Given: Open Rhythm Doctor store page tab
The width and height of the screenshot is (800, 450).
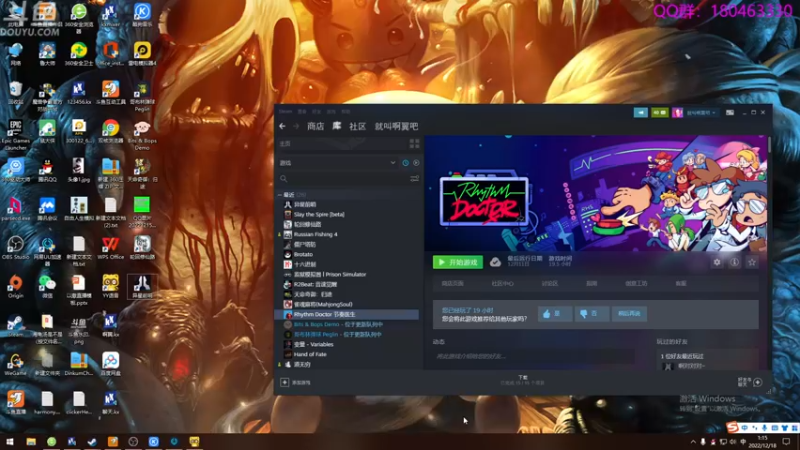Looking at the screenshot, I should pos(453,284).
